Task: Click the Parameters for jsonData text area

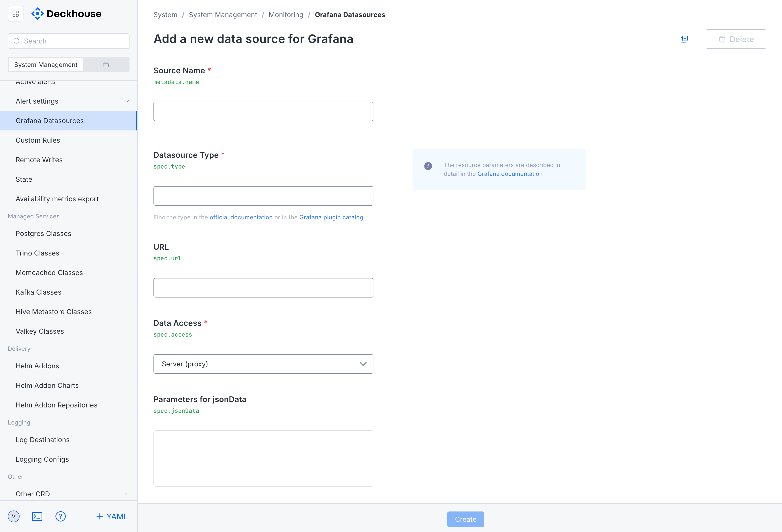Action: point(263,458)
